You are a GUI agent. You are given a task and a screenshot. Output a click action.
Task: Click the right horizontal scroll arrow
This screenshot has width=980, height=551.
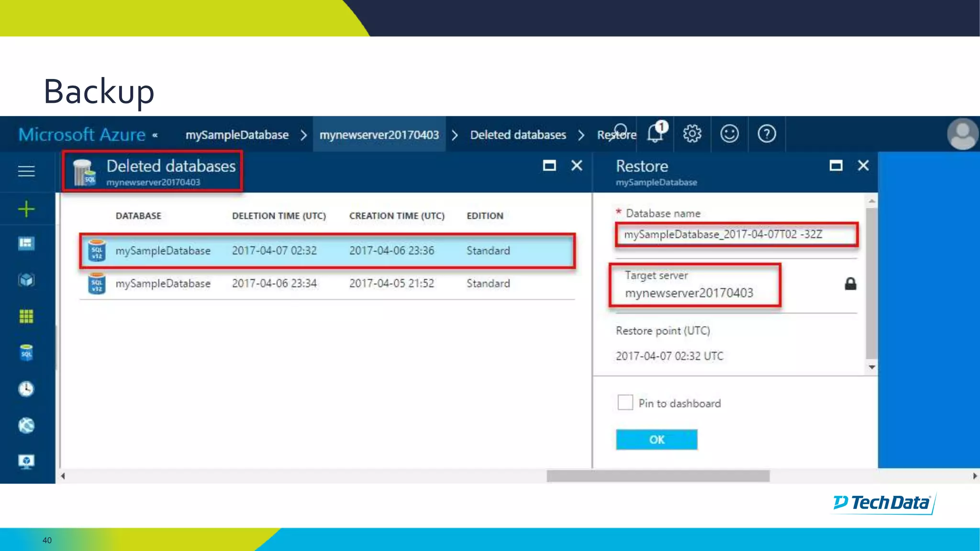[x=975, y=476]
